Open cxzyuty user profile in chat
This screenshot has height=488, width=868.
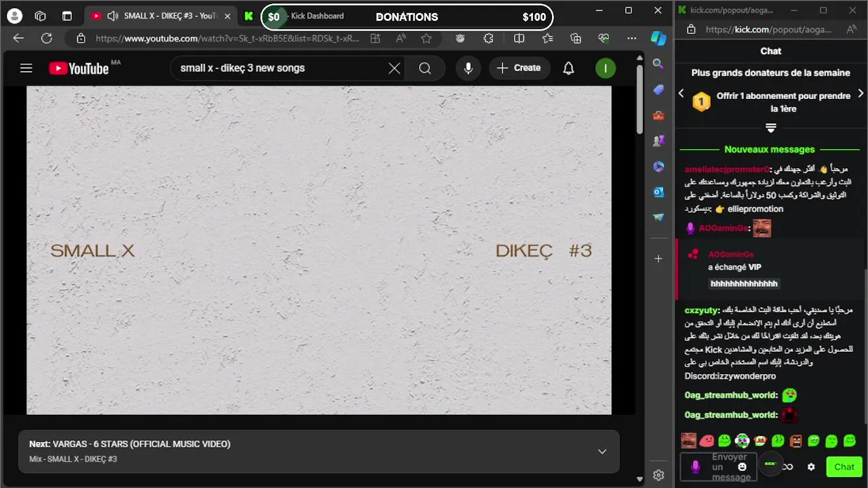pos(701,310)
